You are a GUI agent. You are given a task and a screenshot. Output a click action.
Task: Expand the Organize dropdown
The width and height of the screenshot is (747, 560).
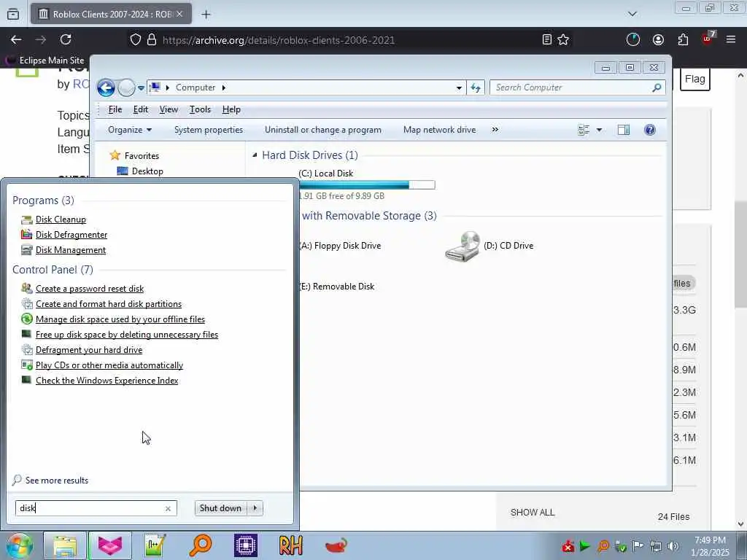(x=130, y=130)
